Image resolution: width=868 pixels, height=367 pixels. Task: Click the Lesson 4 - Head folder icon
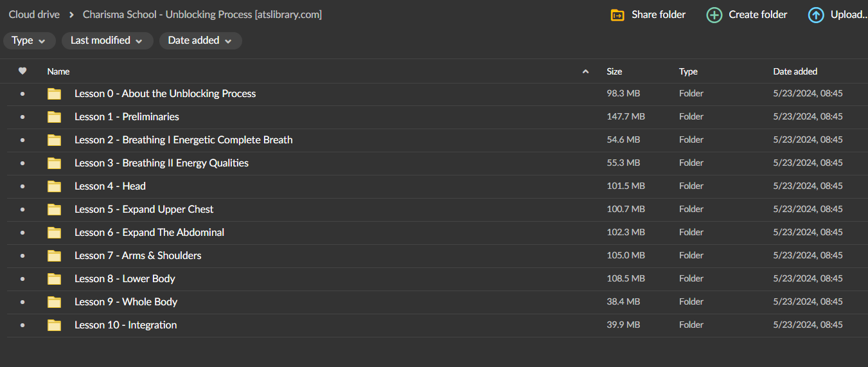[55, 186]
